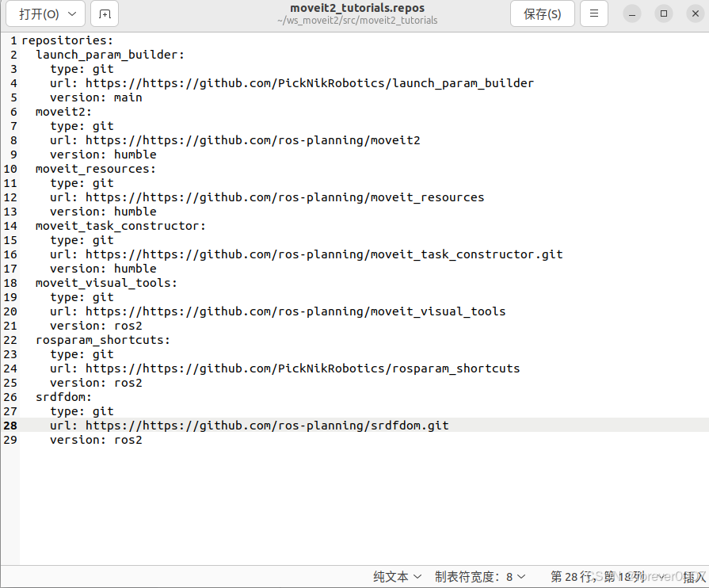The image size is (709, 588).
Task: Open the hamburger menu
Action: (x=594, y=14)
